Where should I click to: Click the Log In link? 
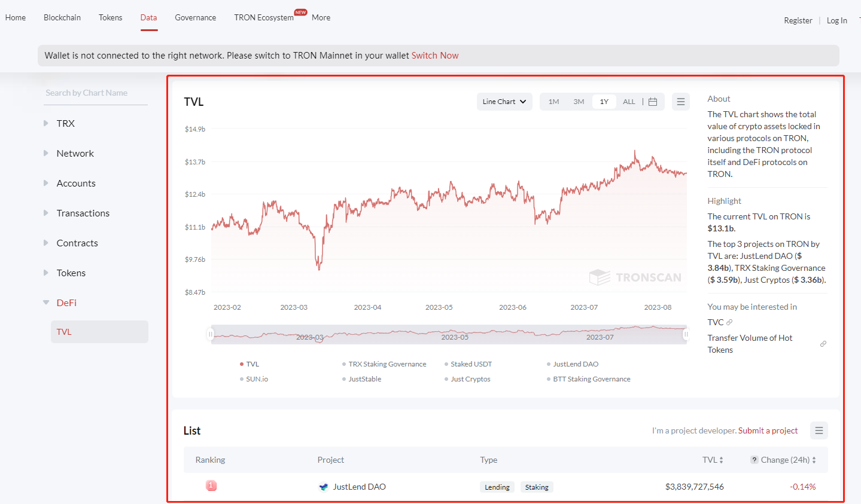(x=836, y=20)
